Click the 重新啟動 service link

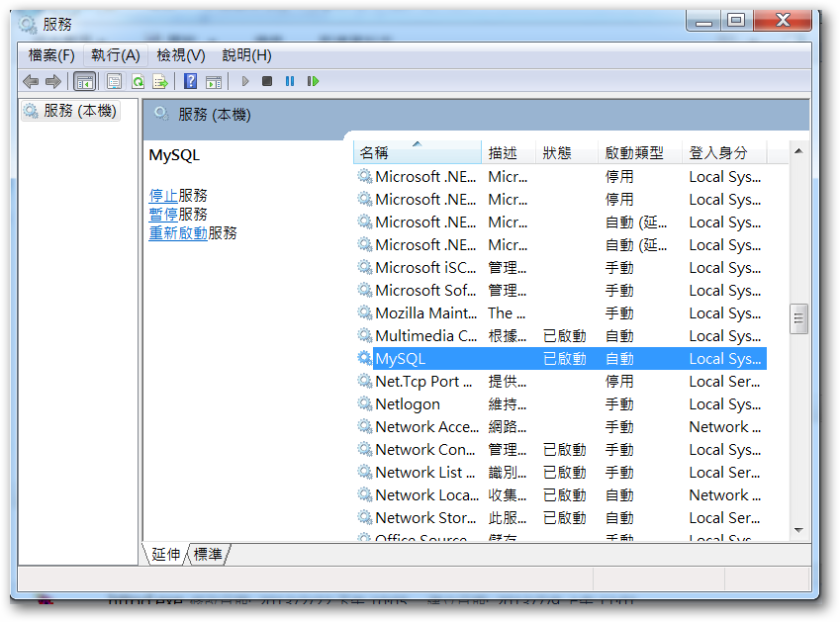[178, 233]
